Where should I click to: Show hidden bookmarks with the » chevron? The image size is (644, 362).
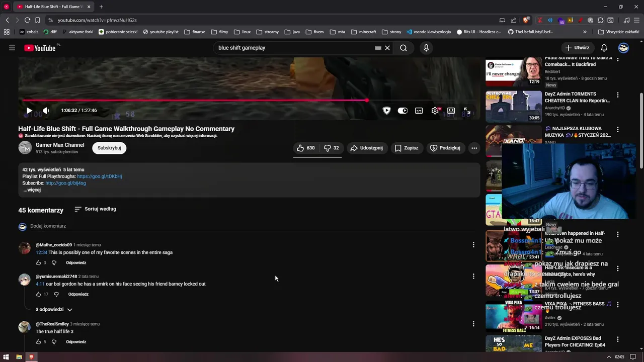pyautogui.click(x=584, y=32)
